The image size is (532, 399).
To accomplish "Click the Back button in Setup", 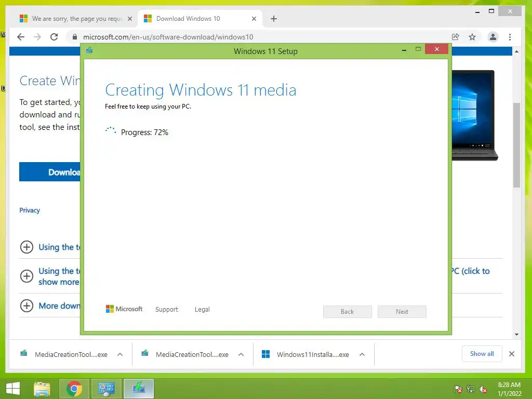I will tap(348, 312).
